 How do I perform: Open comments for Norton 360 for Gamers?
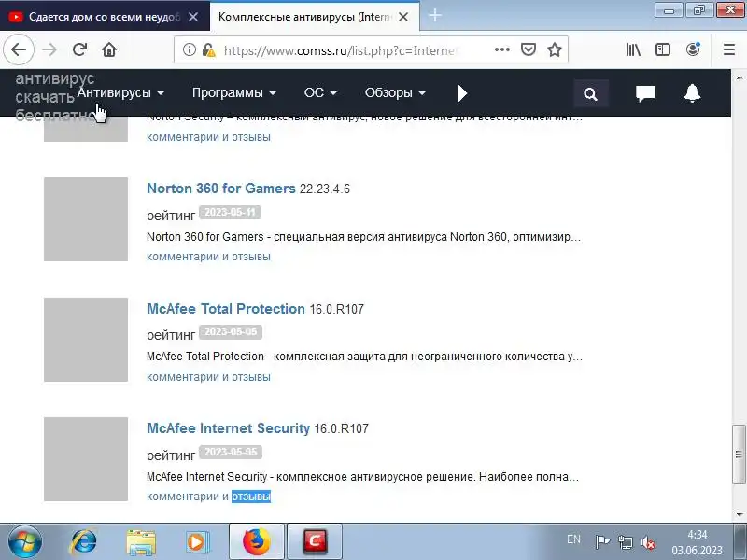click(208, 257)
